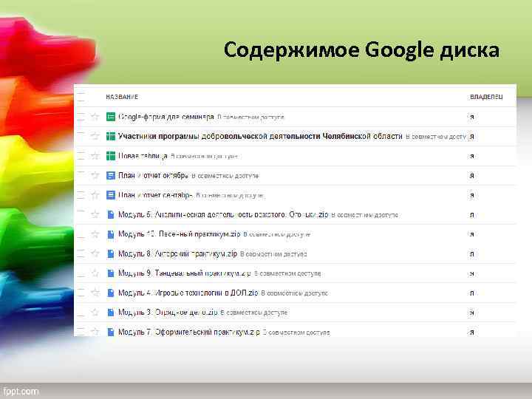532x399 pixels.
Task: Click the Google Forms icon of Google-форма для семинара
Action: (x=111, y=117)
